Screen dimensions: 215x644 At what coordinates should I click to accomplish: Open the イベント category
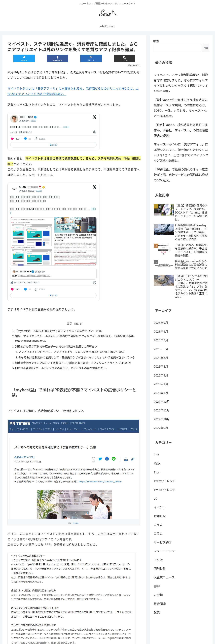(x=159, y=507)
